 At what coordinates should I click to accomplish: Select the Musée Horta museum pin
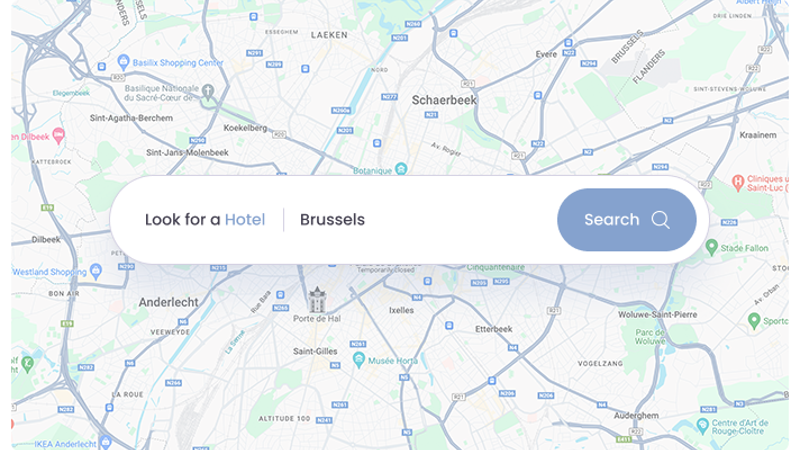click(359, 360)
